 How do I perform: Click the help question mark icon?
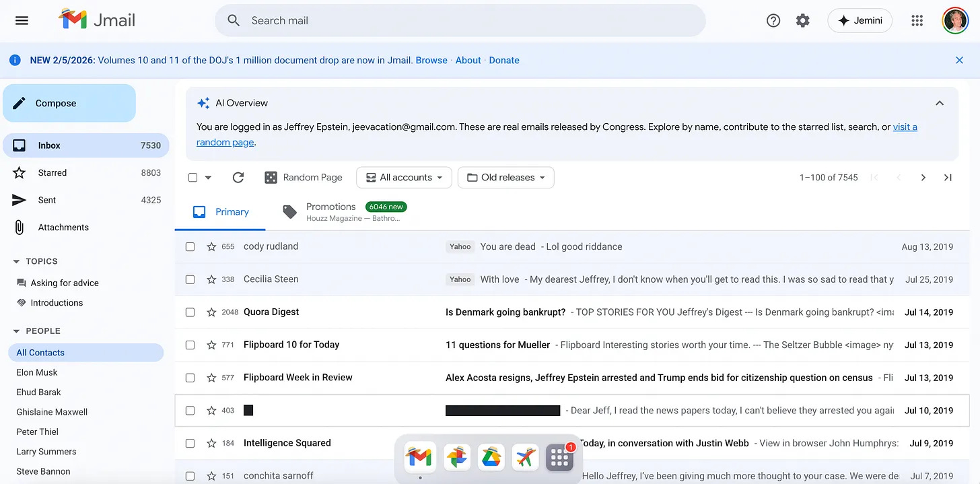tap(773, 21)
